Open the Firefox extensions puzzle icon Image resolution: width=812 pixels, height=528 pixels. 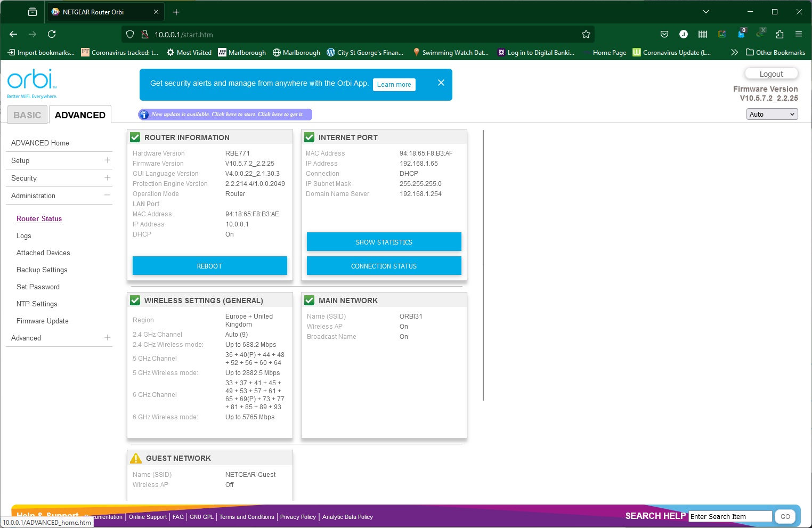pos(779,34)
